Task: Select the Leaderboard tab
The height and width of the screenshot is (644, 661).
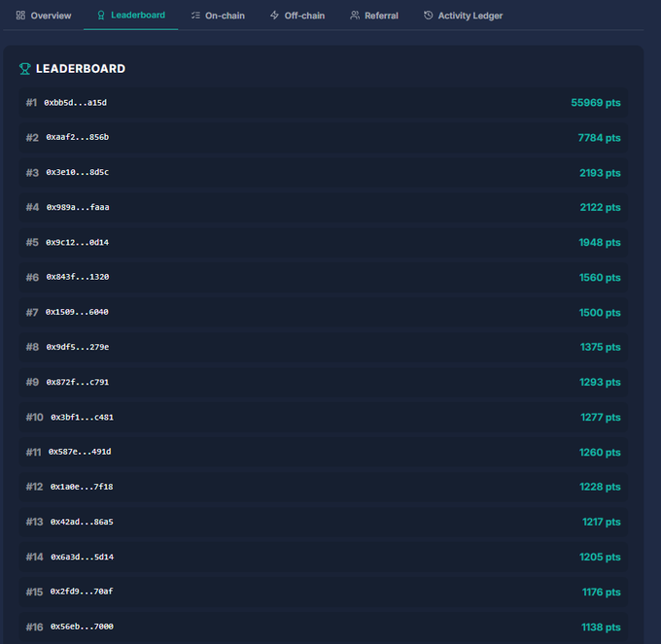Action: pos(130,16)
